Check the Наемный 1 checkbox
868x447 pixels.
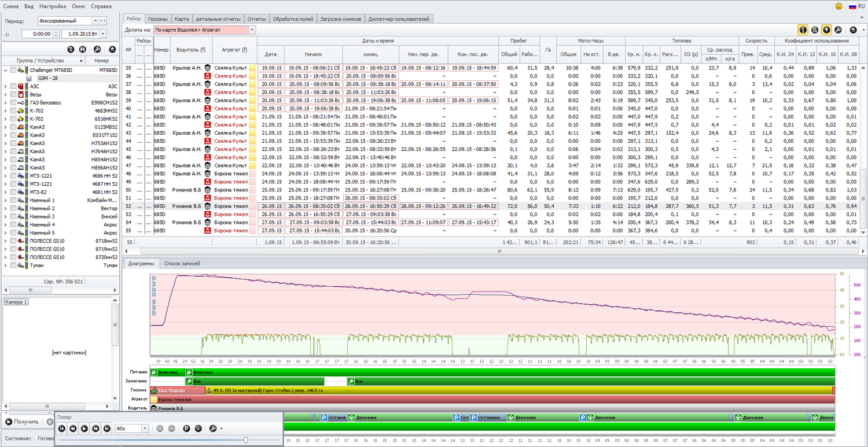(13, 200)
